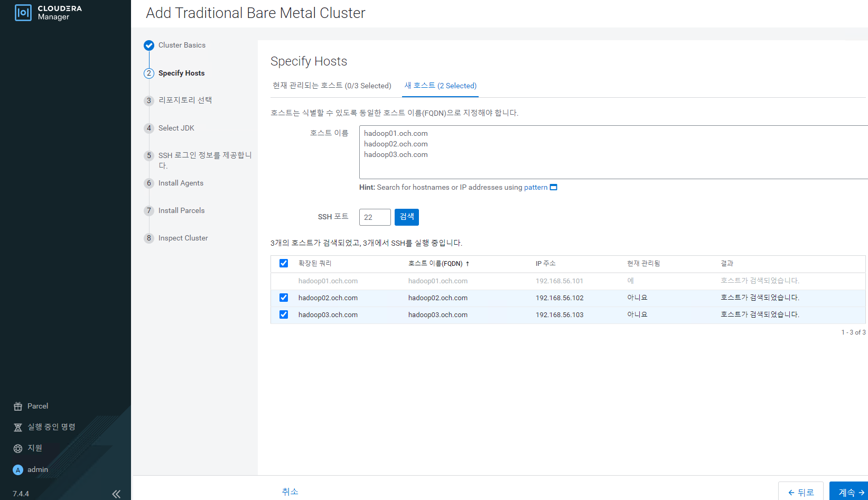Click step 7 number circle
The image size is (868, 500).
point(149,211)
